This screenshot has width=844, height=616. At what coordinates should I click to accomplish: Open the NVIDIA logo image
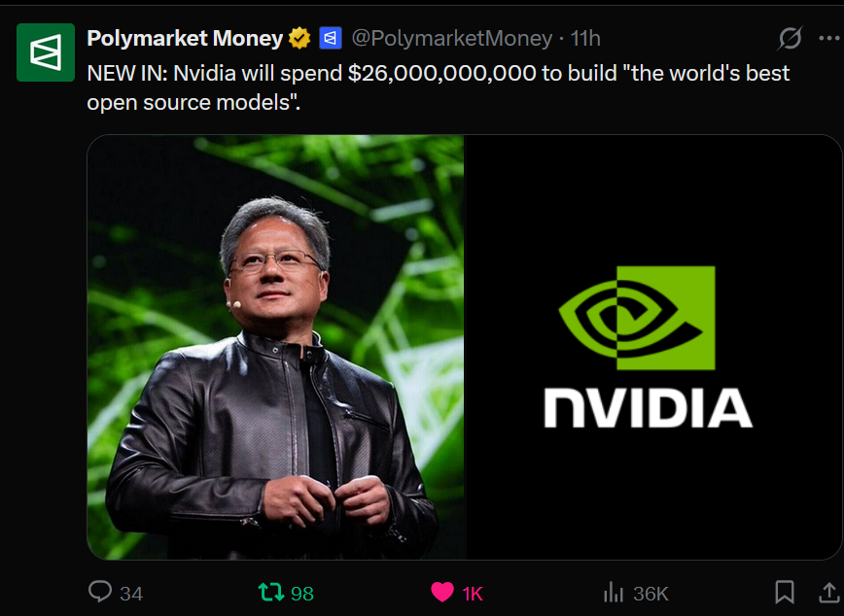(653, 347)
